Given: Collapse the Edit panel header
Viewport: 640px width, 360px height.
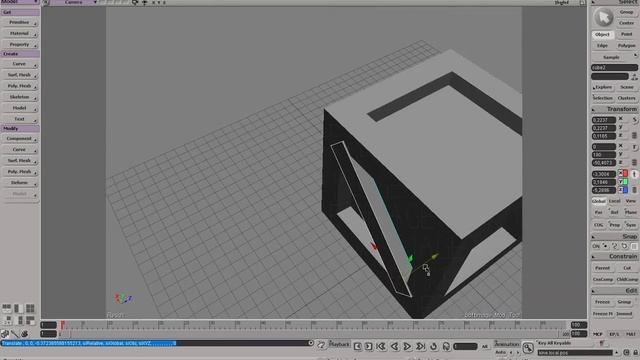Looking at the screenshot, I should tap(615, 291).
